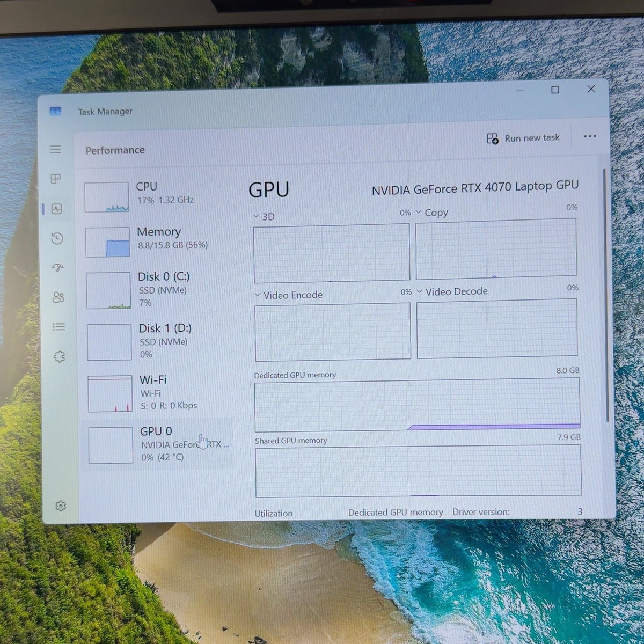This screenshot has height=644, width=644.
Task: Open Task Manager settings gear
Action: click(61, 506)
